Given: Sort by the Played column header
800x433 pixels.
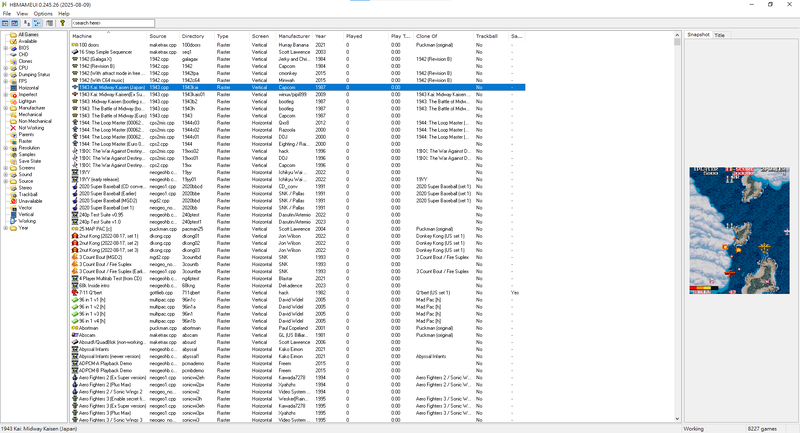Looking at the screenshot, I should [x=365, y=36].
